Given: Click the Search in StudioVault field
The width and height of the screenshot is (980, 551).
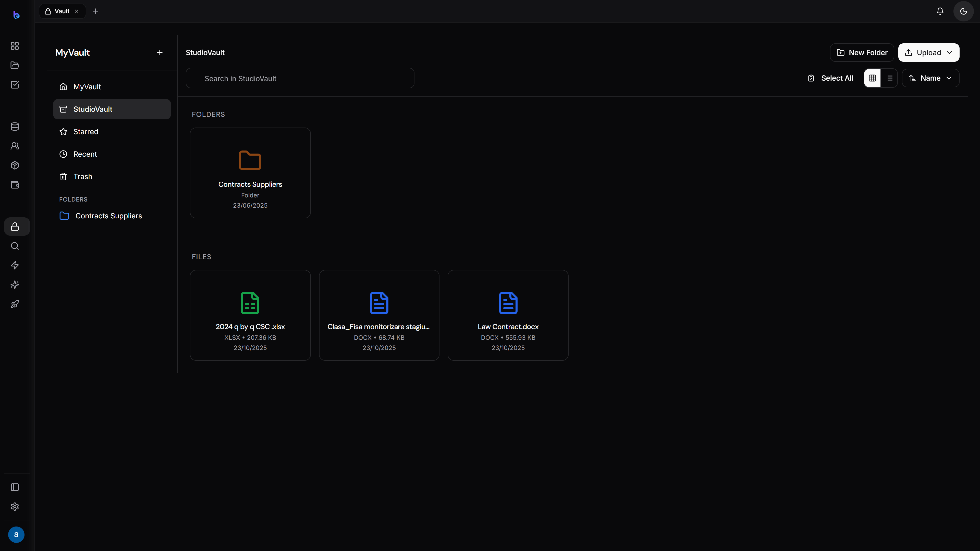Looking at the screenshot, I should click(300, 78).
